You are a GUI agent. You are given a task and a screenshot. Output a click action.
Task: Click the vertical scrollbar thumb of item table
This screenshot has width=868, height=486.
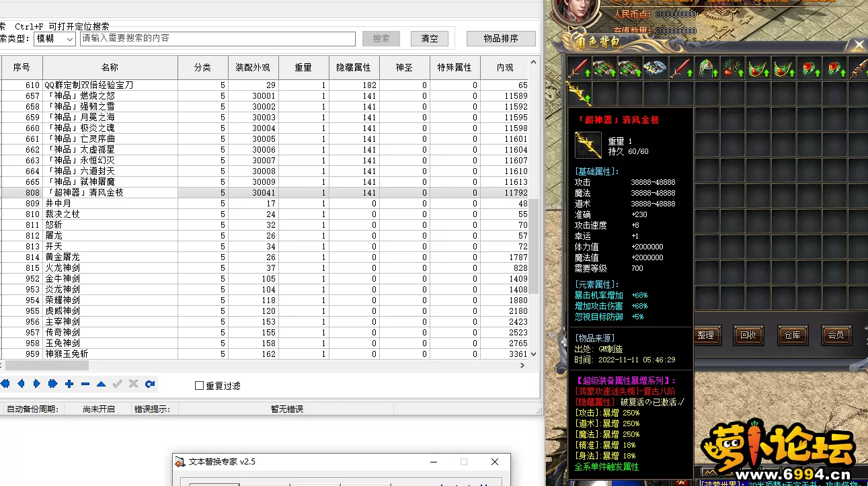(x=534, y=246)
